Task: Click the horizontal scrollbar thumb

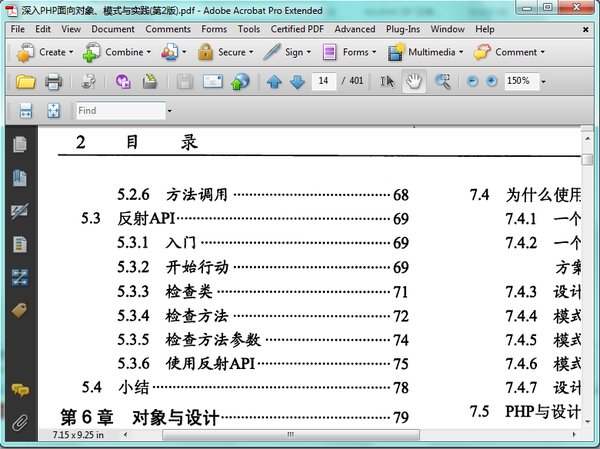Action: click(x=291, y=434)
